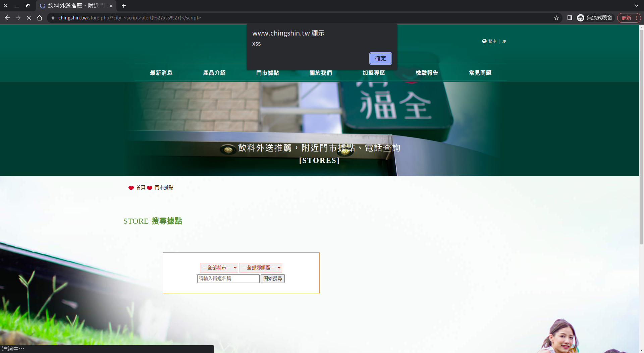644x353 pixels.
Task: Click the red heart icon before 門市據點
Action: pyautogui.click(x=150, y=188)
